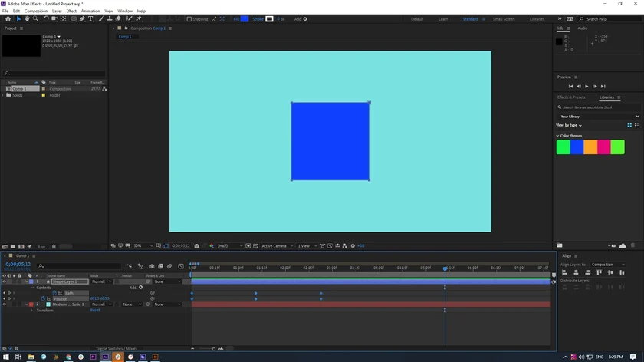Switch Libraries panel to list view

[x=637, y=125]
